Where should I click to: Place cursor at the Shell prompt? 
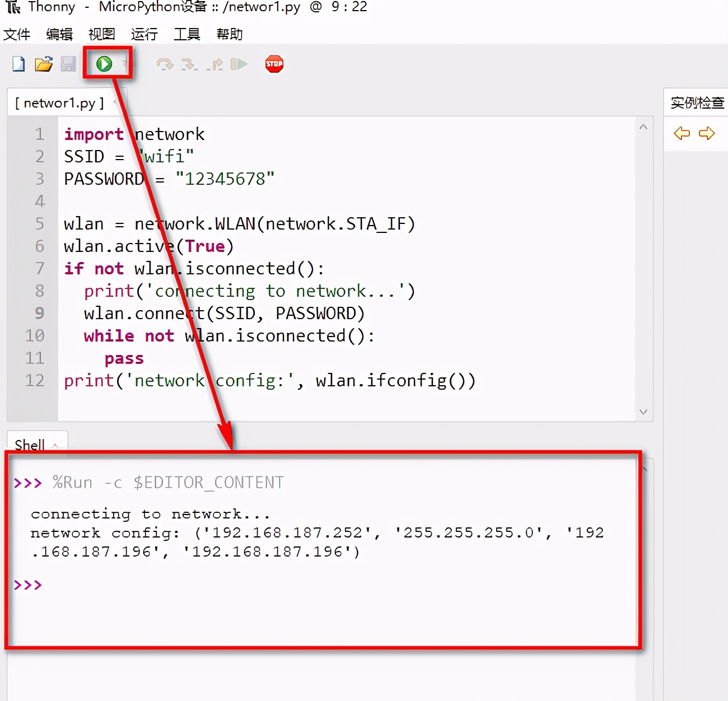coord(62,585)
